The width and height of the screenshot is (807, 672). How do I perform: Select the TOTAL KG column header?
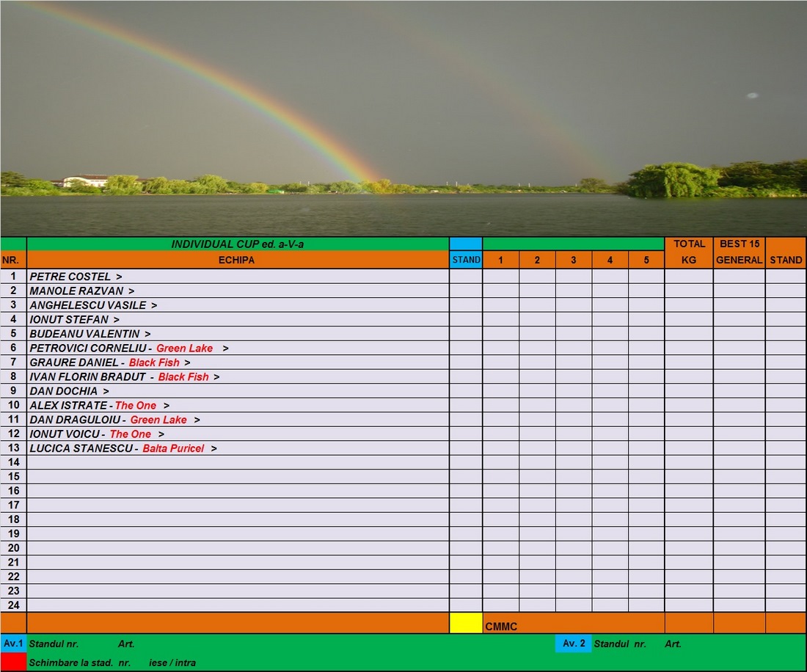point(689,252)
